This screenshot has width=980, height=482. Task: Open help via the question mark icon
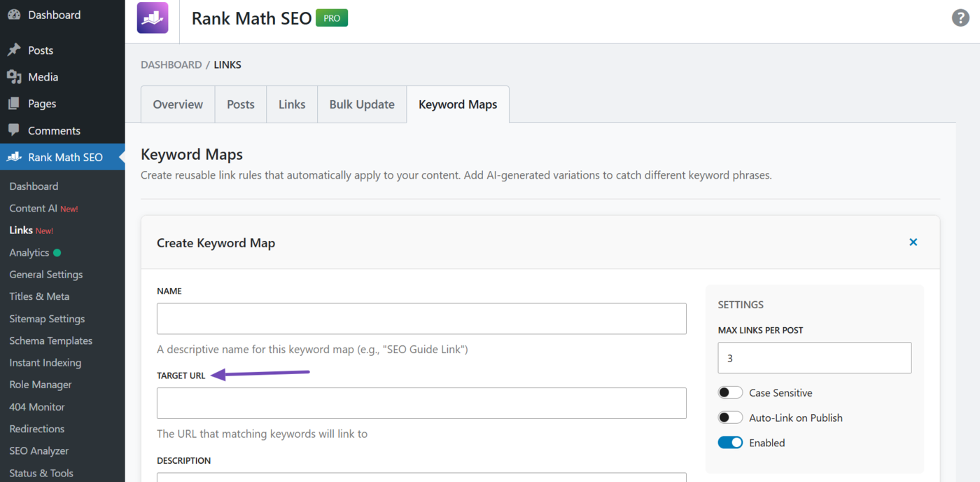click(960, 18)
